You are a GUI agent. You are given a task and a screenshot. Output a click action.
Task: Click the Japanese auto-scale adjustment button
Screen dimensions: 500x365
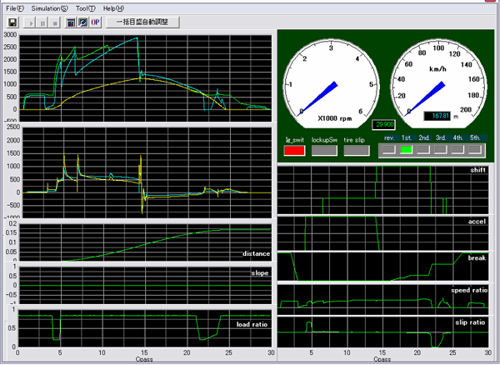click(x=142, y=22)
